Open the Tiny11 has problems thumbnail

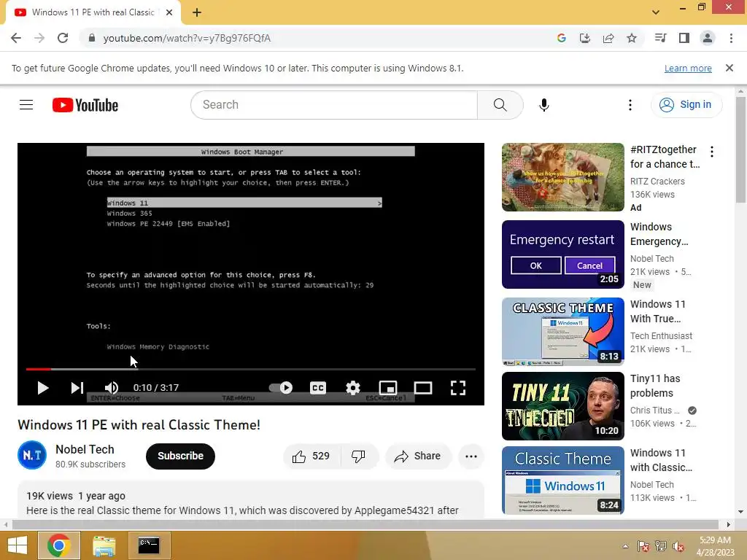pyautogui.click(x=562, y=406)
